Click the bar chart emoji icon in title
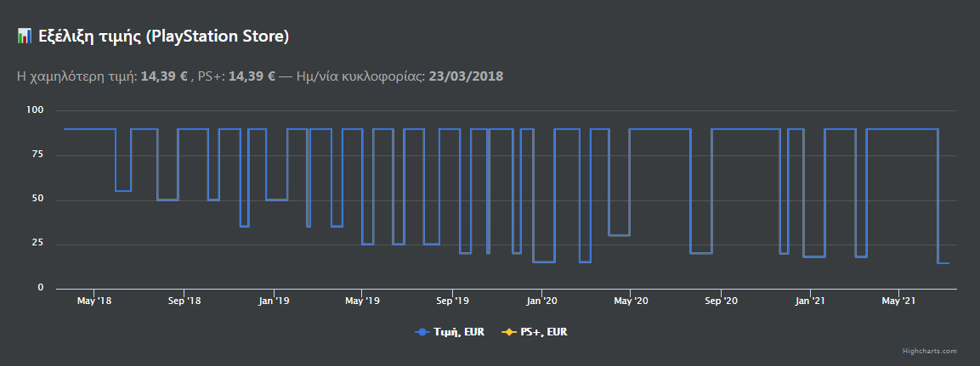The width and height of the screenshot is (980, 366). (25, 37)
